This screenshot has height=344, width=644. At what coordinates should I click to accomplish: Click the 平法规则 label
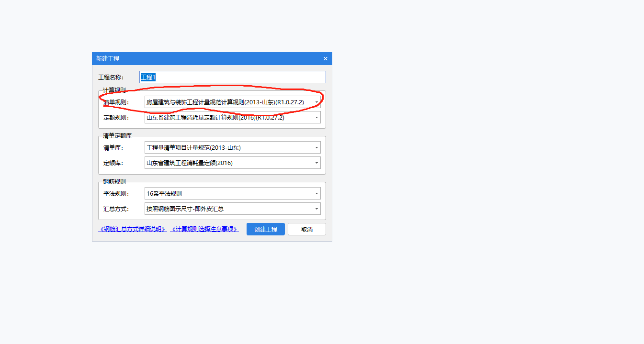[x=116, y=193]
